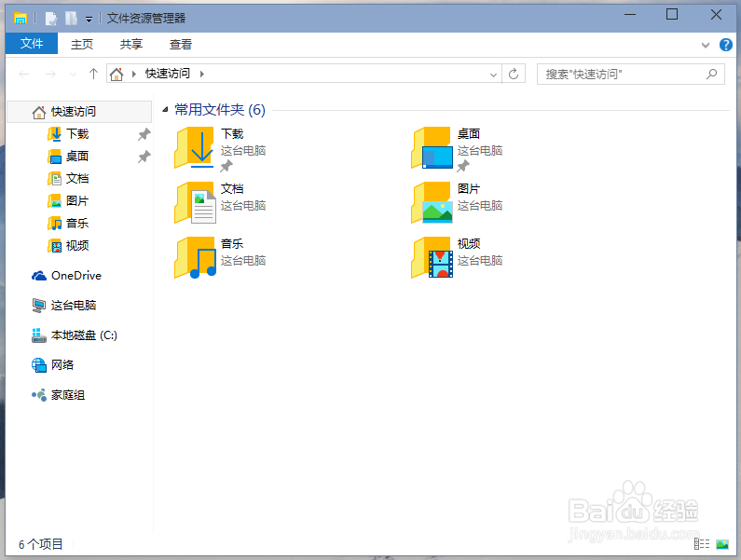Maximize the 文件资源管理器 window
The height and width of the screenshot is (560, 741).
tap(671, 15)
